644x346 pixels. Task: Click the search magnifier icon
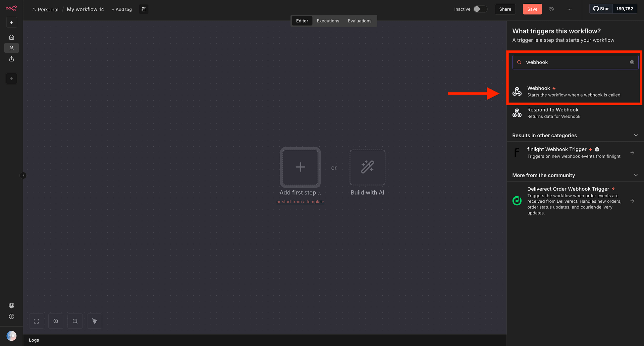point(519,62)
